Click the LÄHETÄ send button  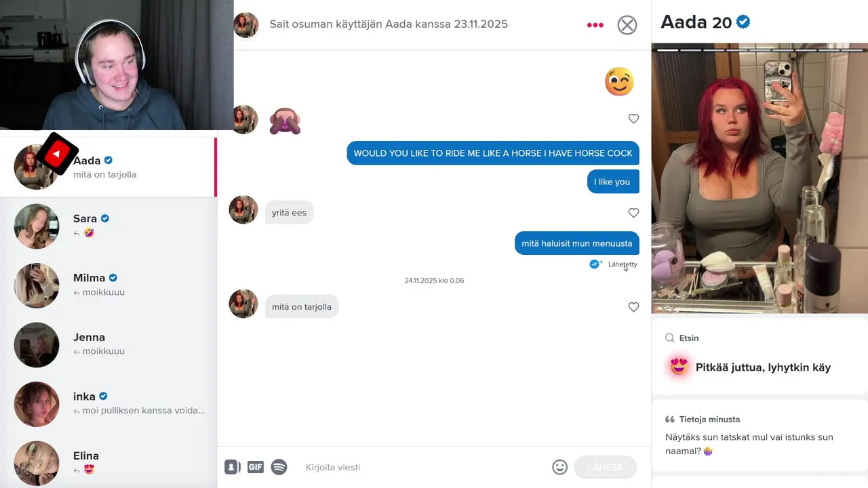(605, 467)
